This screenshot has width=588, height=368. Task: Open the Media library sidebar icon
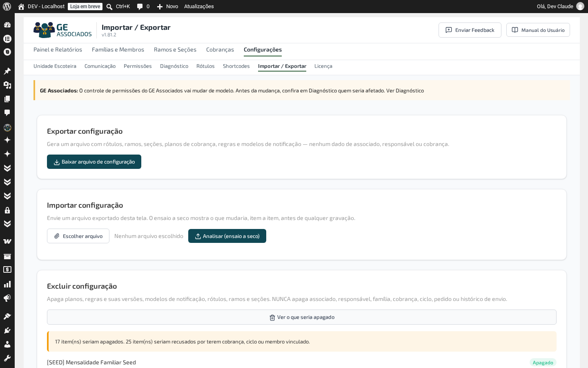(7, 85)
